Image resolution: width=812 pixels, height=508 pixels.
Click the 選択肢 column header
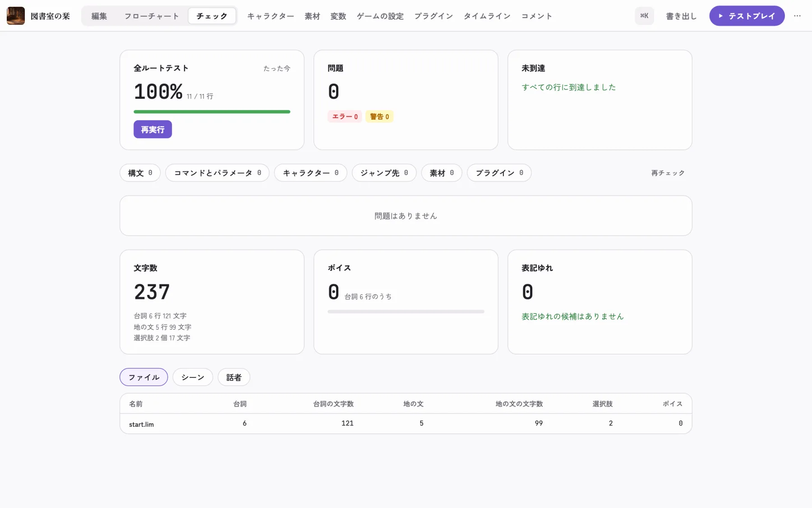point(603,404)
